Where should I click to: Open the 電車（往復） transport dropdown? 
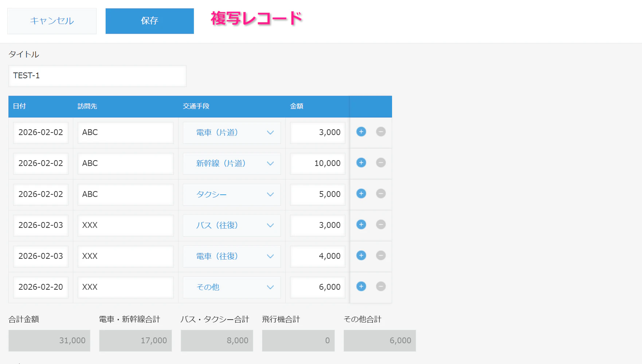point(232,256)
